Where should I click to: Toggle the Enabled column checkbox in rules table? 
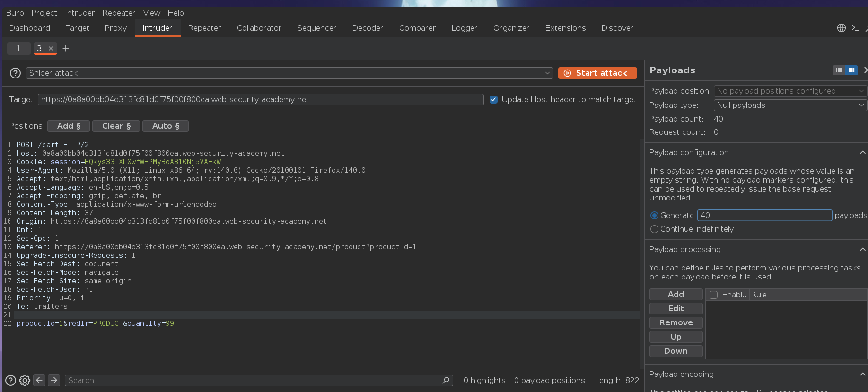click(714, 295)
